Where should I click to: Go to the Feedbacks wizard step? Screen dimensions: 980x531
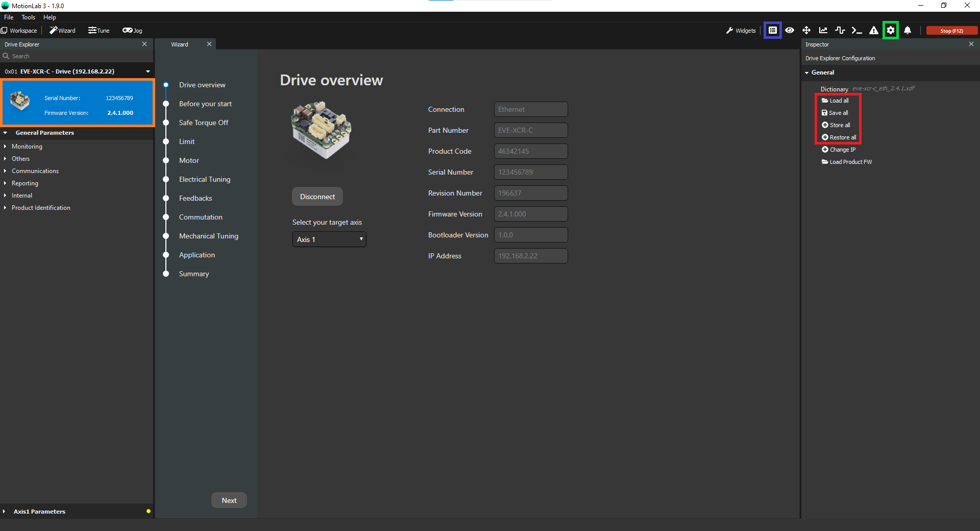click(195, 198)
